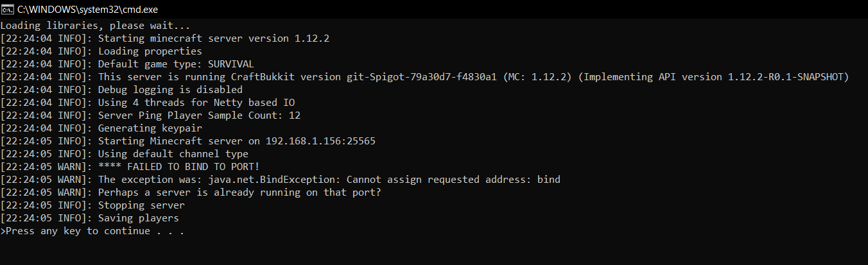Viewport: 868px width, 265px height.
Task: Click the "Using 4 threads for Netty" line
Action: click(x=196, y=103)
